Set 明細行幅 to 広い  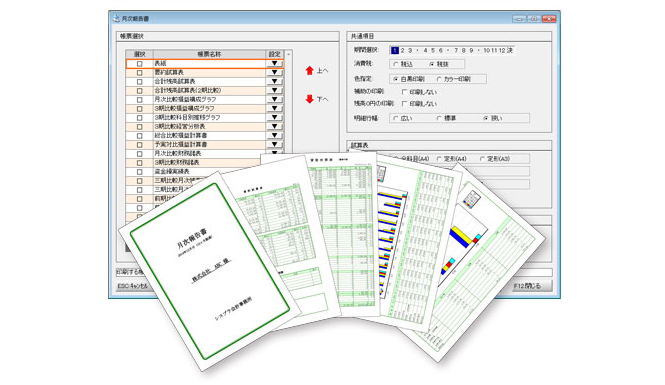(402, 118)
